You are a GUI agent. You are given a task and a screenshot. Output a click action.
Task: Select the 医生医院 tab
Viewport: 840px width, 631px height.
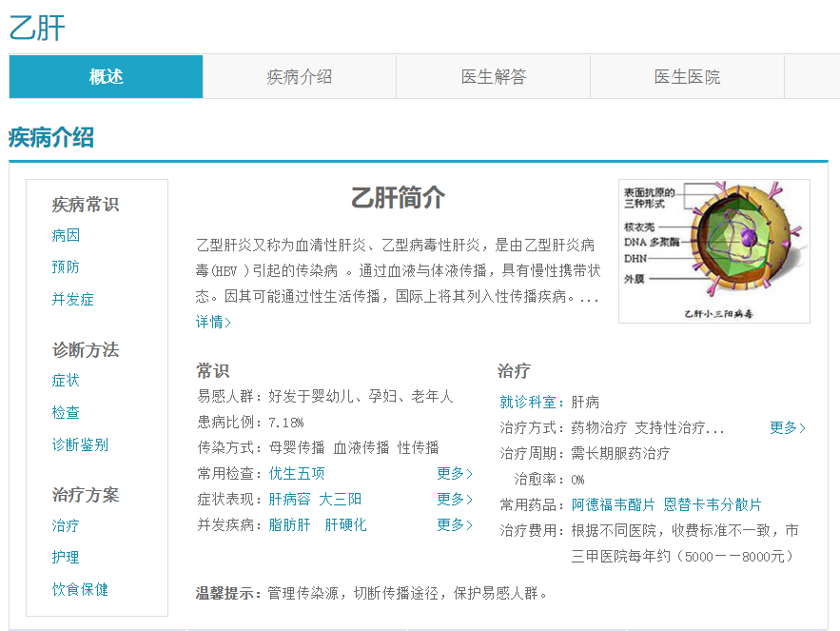[687, 77]
